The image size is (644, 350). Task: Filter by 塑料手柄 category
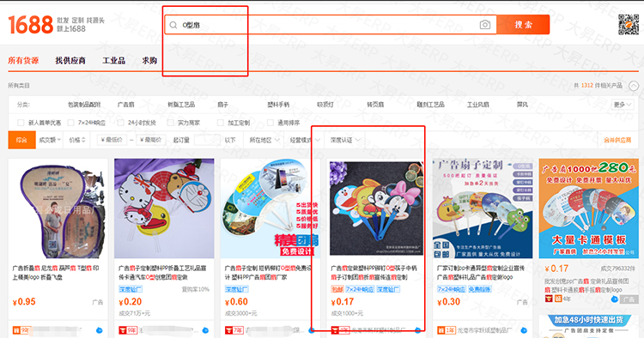coord(278,105)
